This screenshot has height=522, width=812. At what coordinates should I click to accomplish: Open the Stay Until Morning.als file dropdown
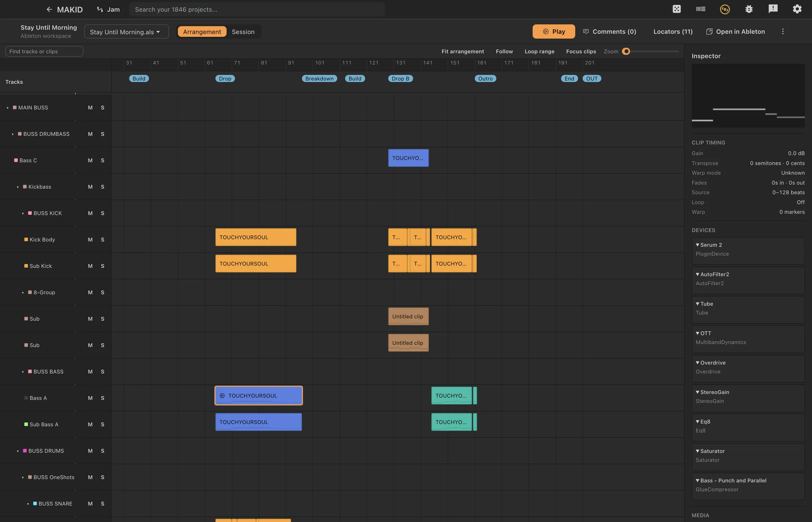(x=126, y=32)
